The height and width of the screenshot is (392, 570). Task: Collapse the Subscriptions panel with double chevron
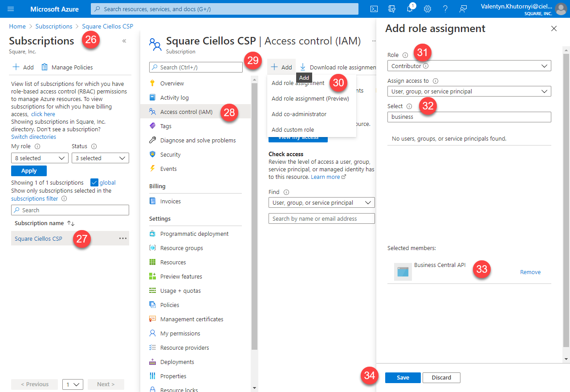(x=124, y=41)
